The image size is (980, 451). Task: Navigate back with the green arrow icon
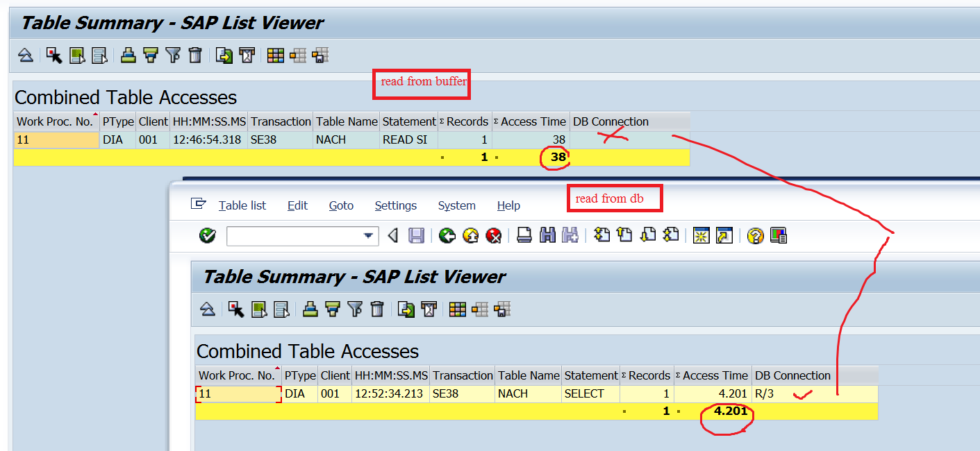click(448, 236)
